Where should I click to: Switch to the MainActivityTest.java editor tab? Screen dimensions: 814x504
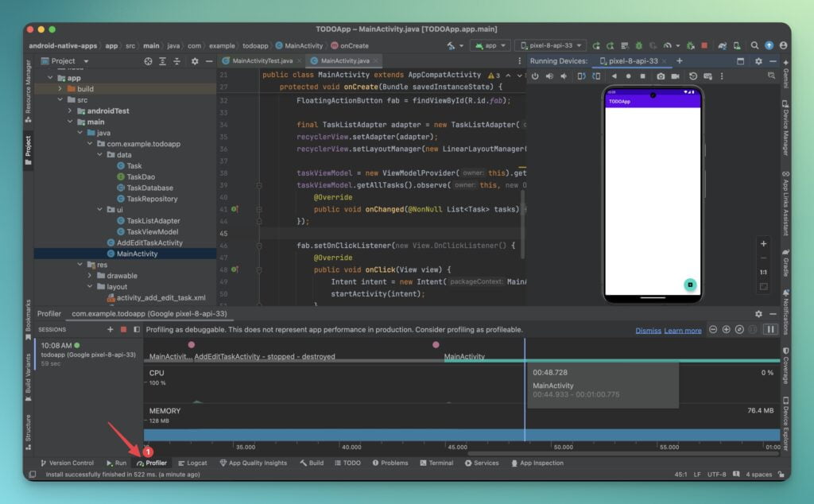tap(262, 60)
